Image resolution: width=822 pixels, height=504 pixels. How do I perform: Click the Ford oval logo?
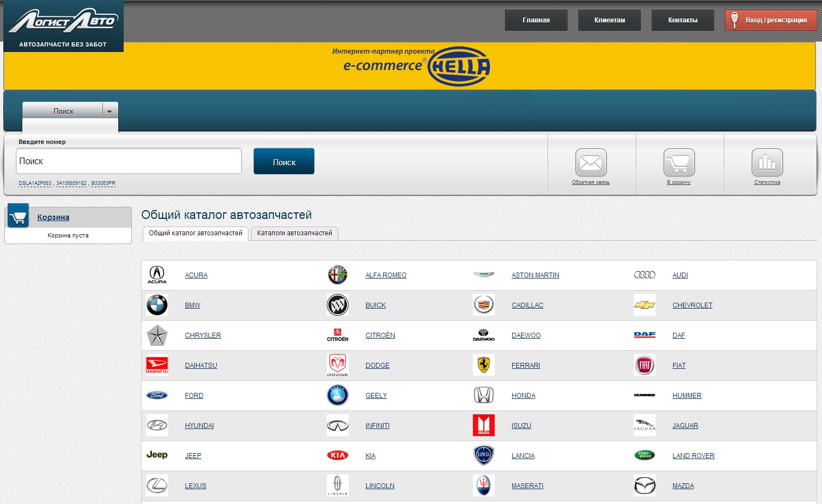tap(157, 395)
